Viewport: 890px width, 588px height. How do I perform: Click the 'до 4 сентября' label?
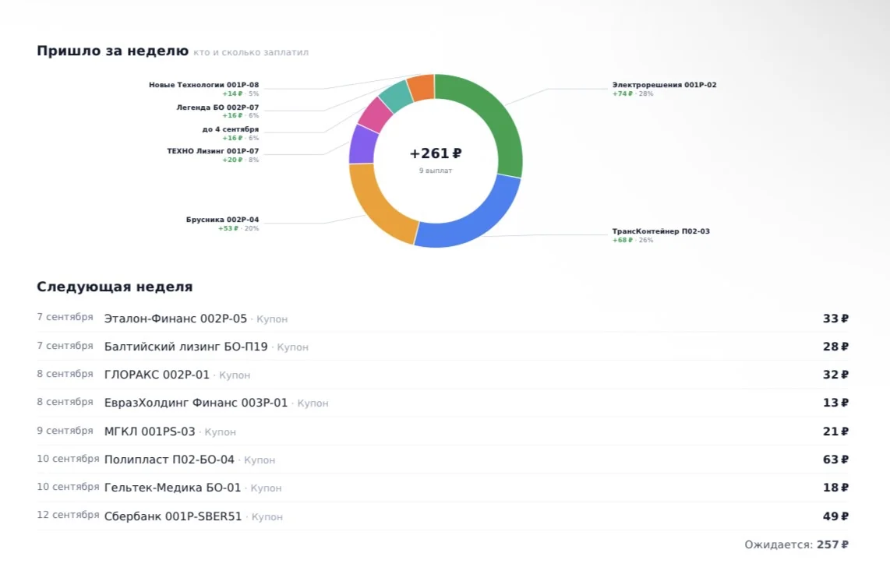pos(231,129)
